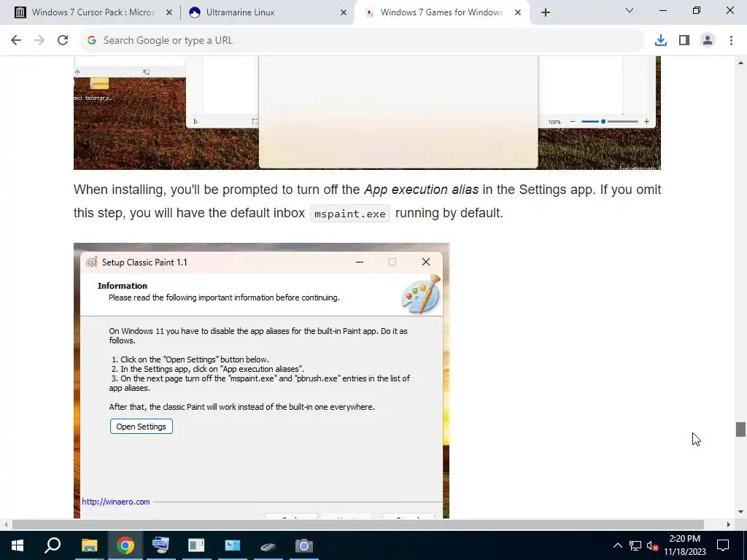Click the page scroll up arrow
Viewport: 747px width, 560px height.
coord(740,63)
